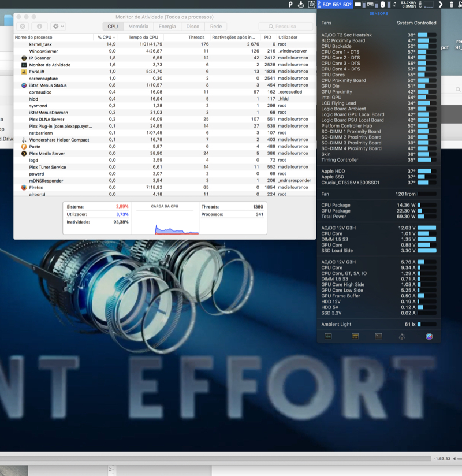The height and width of the screenshot is (476, 462).
Task: Click the Finder window search magnifier icon
Action: (458, 89)
